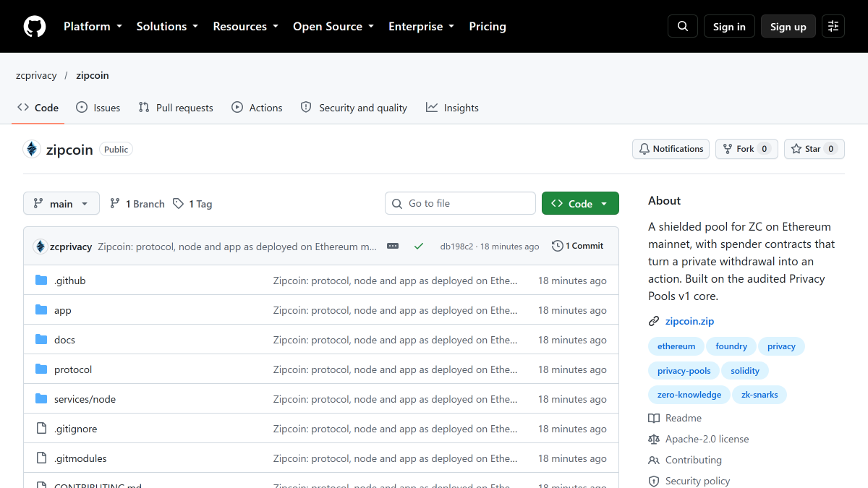Click the services/node folder icon
868x488 pixels.
[41, 399]
